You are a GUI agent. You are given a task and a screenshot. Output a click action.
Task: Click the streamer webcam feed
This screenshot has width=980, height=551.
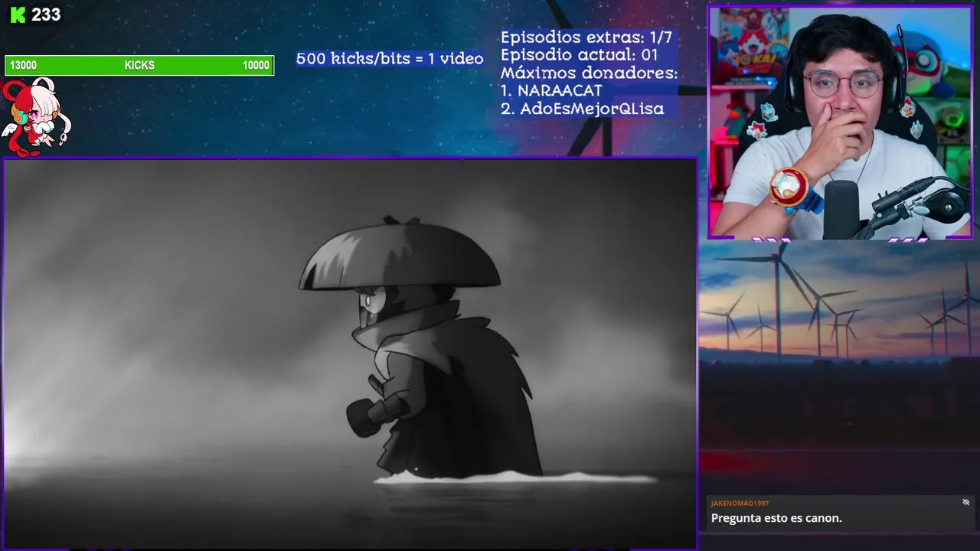tap(840, 122)
